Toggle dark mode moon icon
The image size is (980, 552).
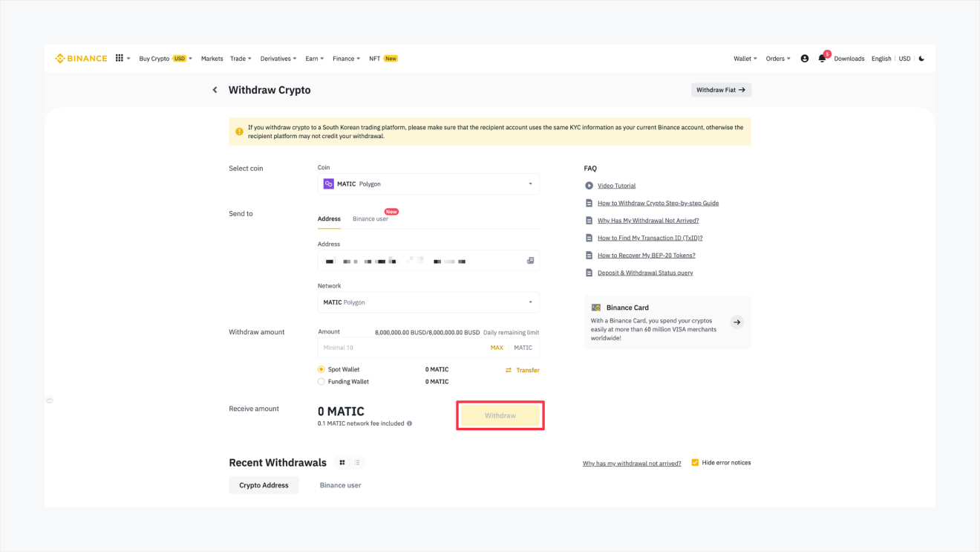pyautogui.click(x=921, y=59)
